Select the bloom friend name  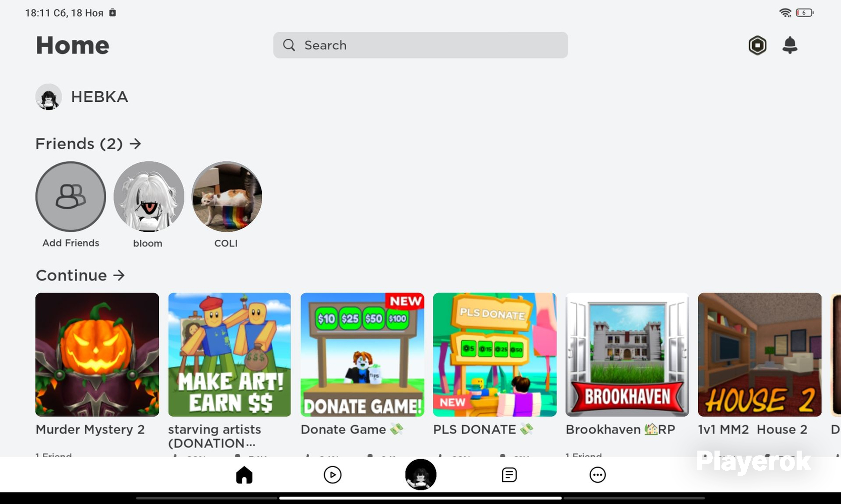148,243
